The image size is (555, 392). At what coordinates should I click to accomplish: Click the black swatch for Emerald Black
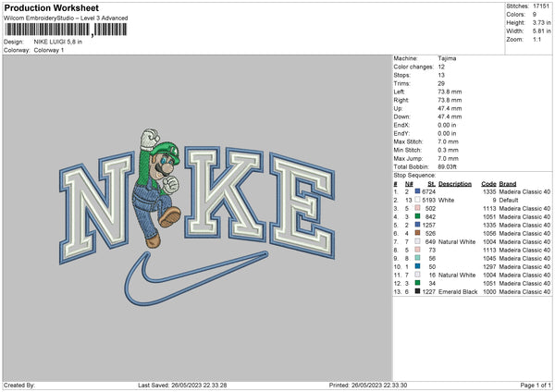417,291
